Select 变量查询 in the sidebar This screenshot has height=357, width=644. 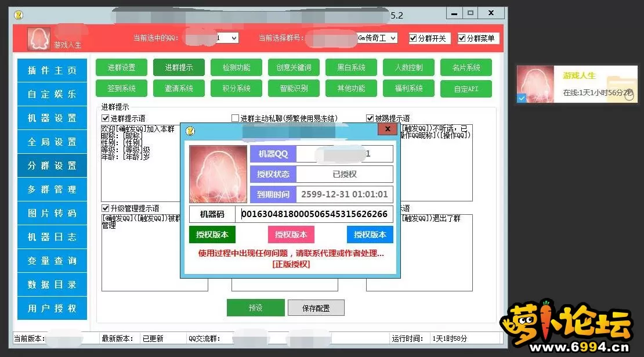(x=52, y=261)
